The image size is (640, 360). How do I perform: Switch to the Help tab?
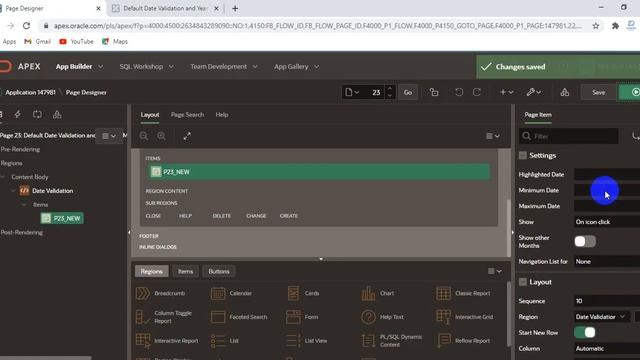pyautogui.click(x=222, y=115)
